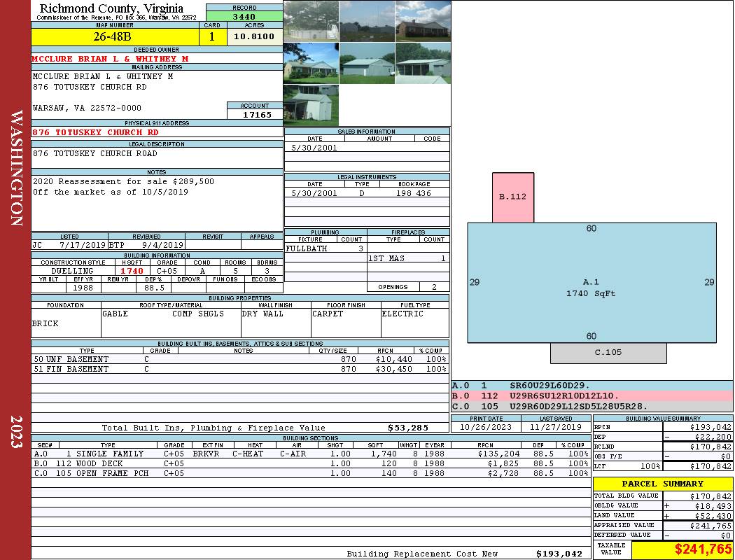This screenshot has height=560, width=735.
Task: Select the above-ground pool photo thumbnail
Action: [x=311, y=22]
